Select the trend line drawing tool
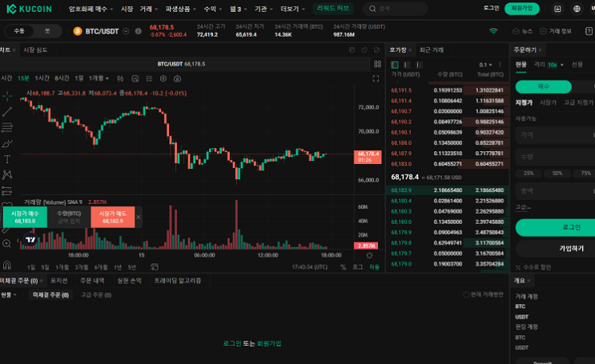This screenshot has height=364, width=595. [7, 111]
